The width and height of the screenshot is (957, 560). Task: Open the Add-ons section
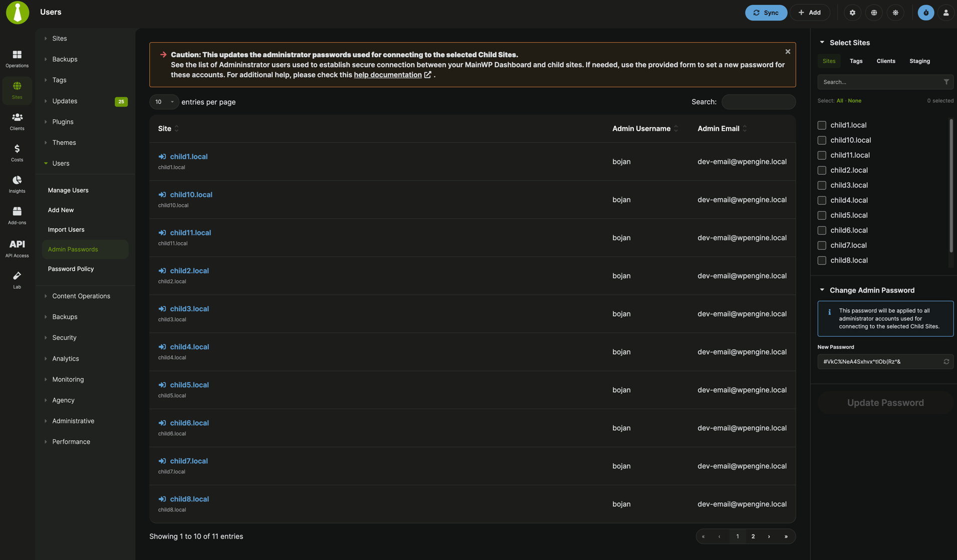pos(17,215)
